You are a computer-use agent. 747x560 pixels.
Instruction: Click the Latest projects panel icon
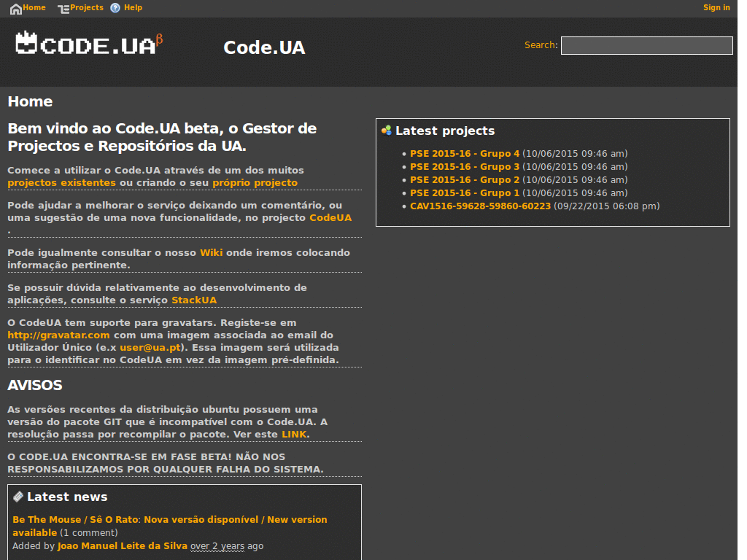387,131
